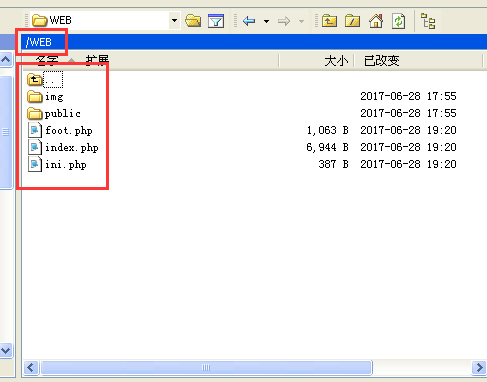The width and height of the screenshot is (487, 382).
Task: Refresh the directory listing
Action: pyautogui.click(x=399, y=21)
